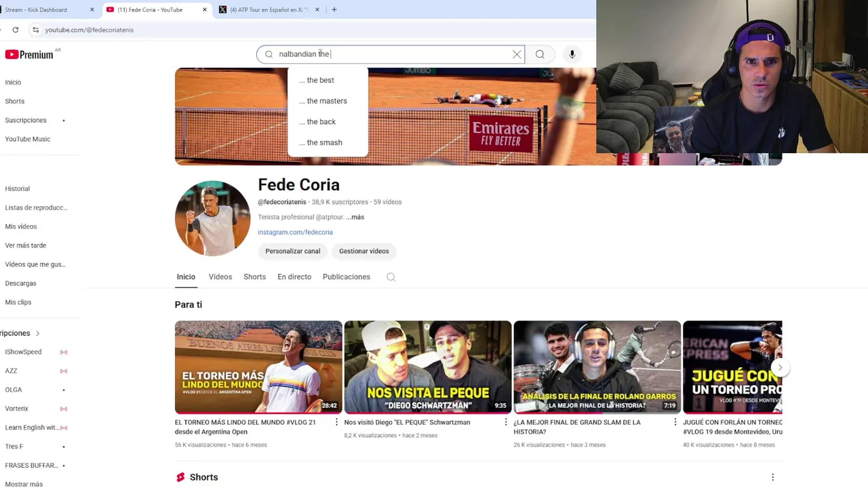Open the channel Inicio tab
This screenshot has width=868, height=488.
[x=186, y=277]
